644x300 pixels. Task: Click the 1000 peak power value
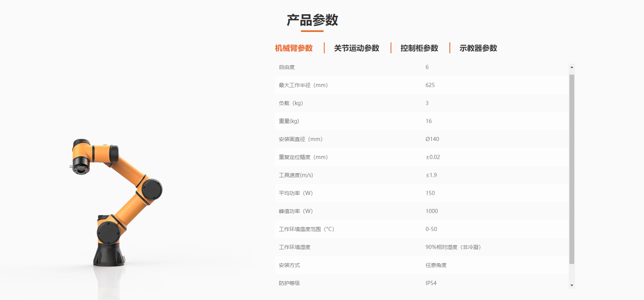point(431,211)
